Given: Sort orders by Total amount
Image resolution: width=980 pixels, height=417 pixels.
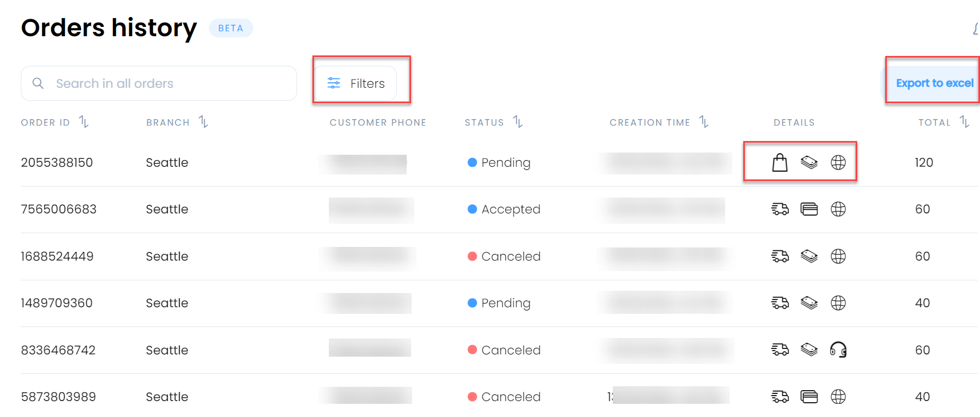Looking at the screenshot, I should point(965,121).
